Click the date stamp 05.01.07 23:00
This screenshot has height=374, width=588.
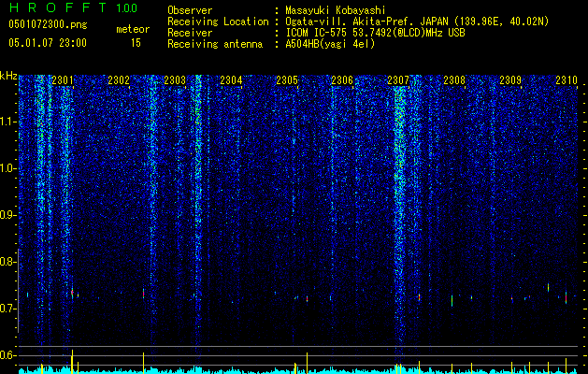[x=48, y=43]
